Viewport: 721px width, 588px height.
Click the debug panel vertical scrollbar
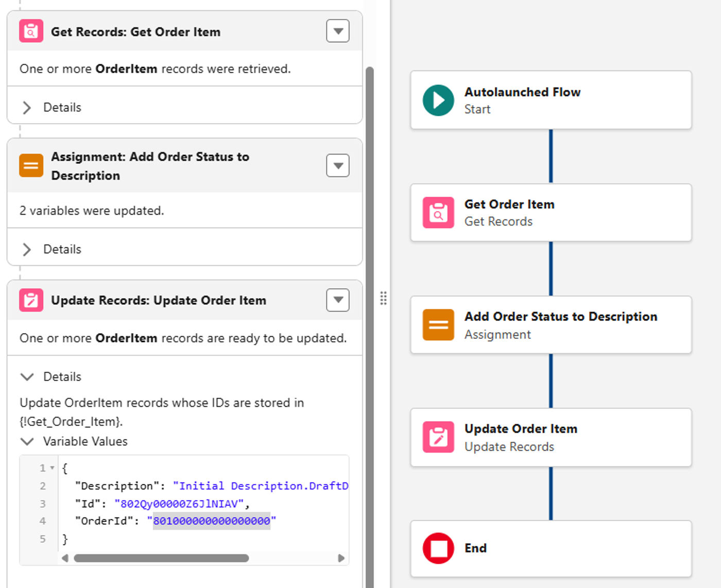[370, 327]
